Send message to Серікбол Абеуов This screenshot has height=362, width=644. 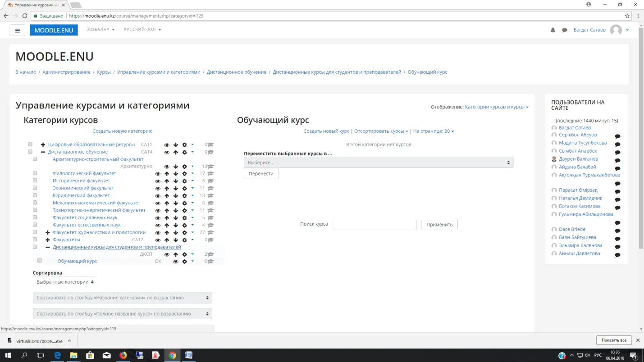pos(617,136)
